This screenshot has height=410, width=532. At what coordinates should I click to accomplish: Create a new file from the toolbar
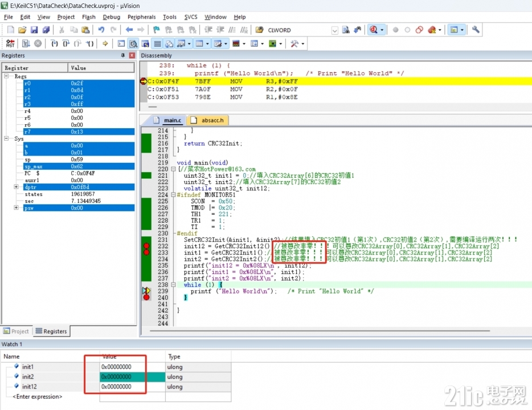(10, 30)
